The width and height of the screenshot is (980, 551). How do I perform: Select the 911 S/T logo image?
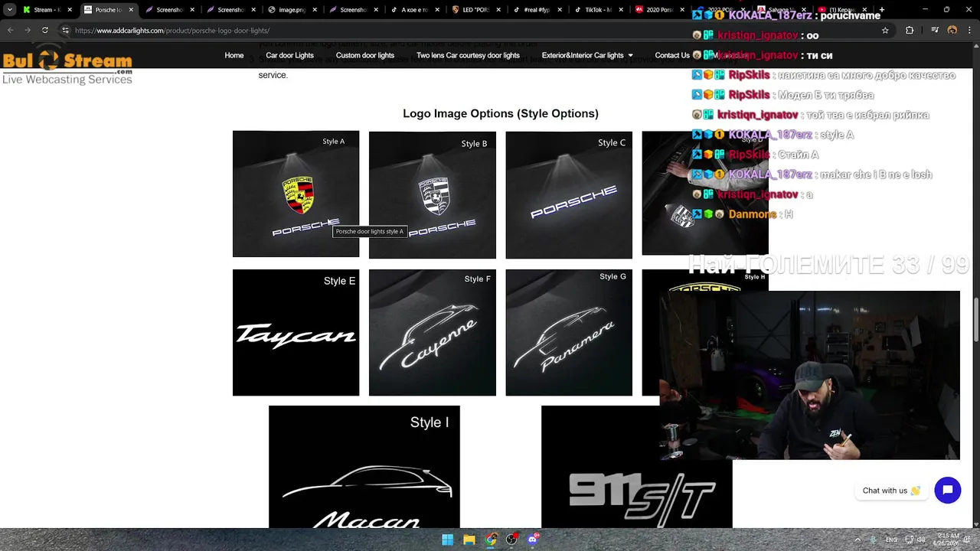point(636,466)
